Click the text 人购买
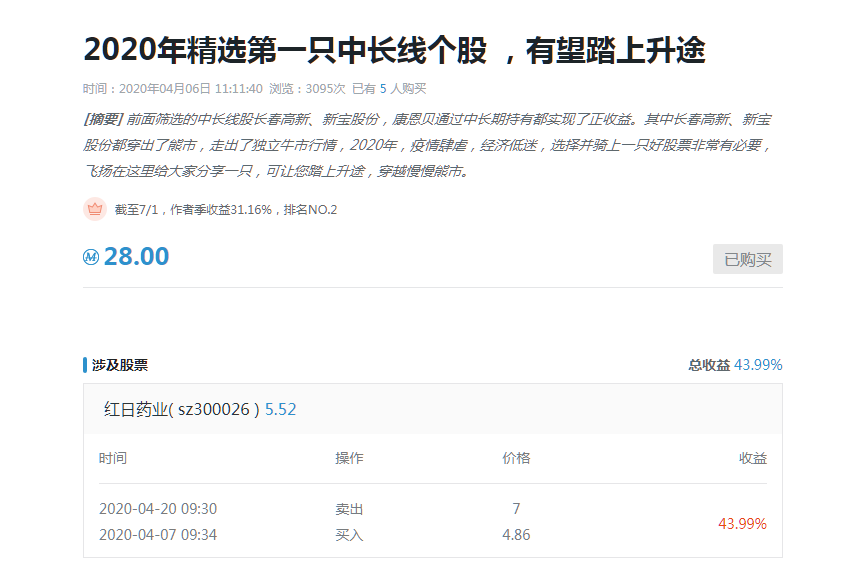The height and width of the screenshot is (581, 862). [x=408, y=88]
